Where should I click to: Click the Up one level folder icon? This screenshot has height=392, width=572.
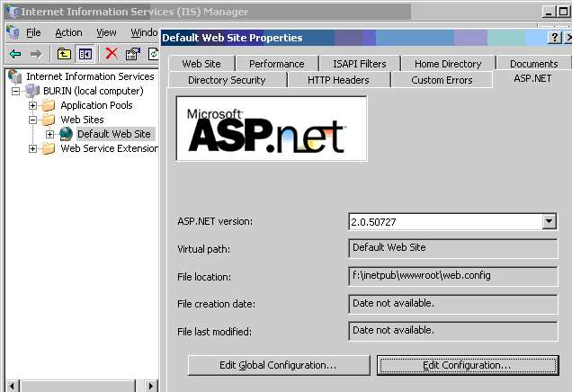pyautogui.click(x=64, y=54)
